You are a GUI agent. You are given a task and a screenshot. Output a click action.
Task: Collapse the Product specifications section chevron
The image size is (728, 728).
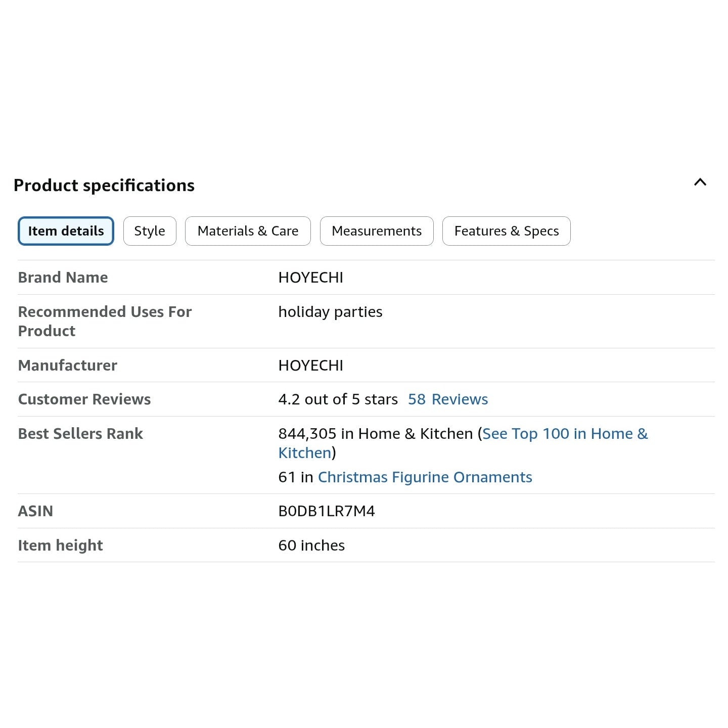(700, 183)
